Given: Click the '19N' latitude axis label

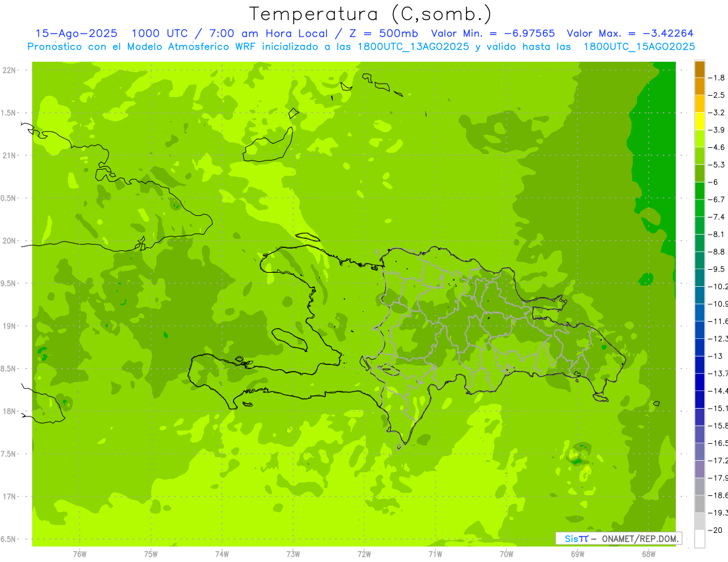Looking at the screenshot, I should point(9,326).
